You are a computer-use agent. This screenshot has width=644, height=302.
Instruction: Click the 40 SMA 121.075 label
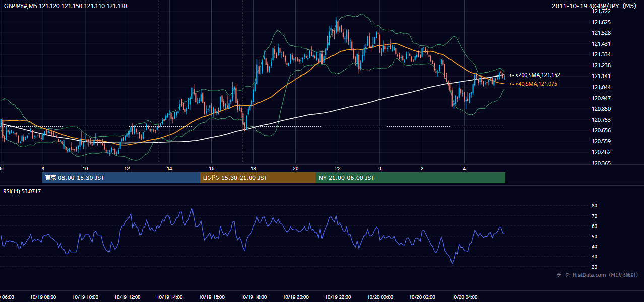(x=533, y=84)
